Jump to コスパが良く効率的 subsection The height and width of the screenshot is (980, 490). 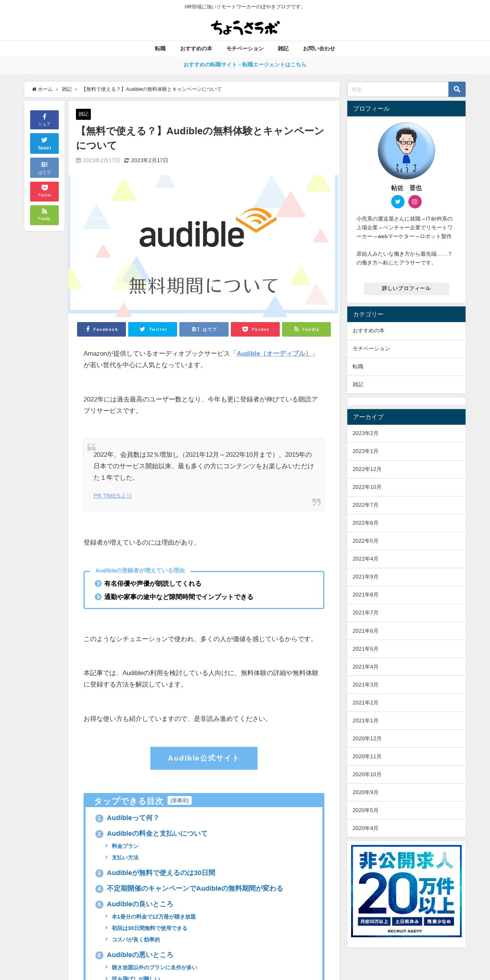pyautogui.click(x=136, y=940)
